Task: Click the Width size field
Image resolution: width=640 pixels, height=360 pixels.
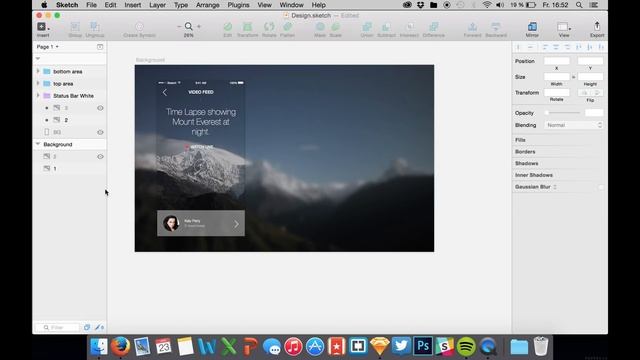Action: (x=556, y=77)
